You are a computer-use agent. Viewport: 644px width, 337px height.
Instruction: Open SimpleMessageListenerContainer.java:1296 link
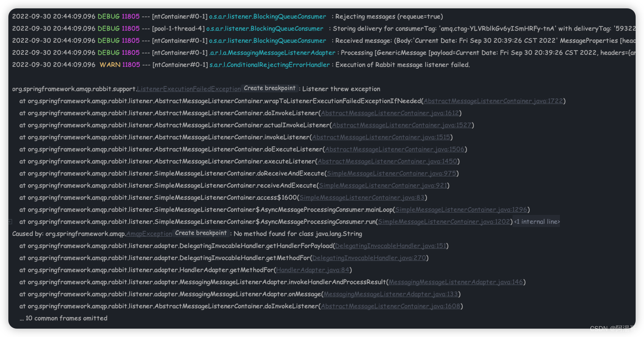coord(461,209)
